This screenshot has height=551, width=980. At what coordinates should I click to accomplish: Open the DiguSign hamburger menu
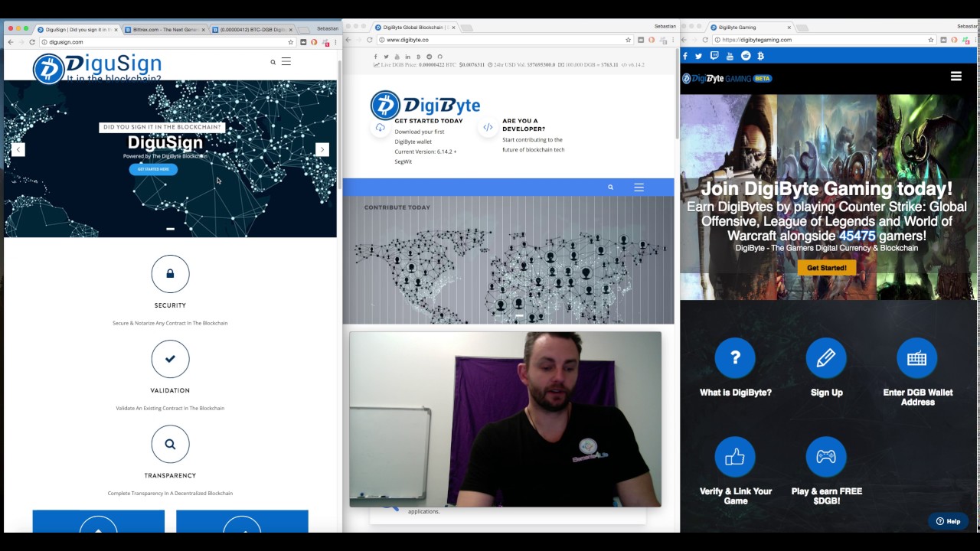click(286, 61)
